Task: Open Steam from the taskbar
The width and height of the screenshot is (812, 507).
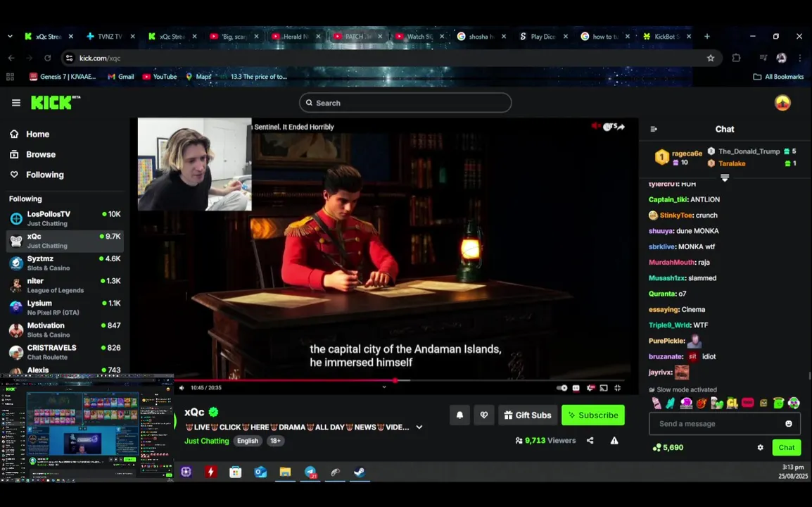Action: point(360,472)
